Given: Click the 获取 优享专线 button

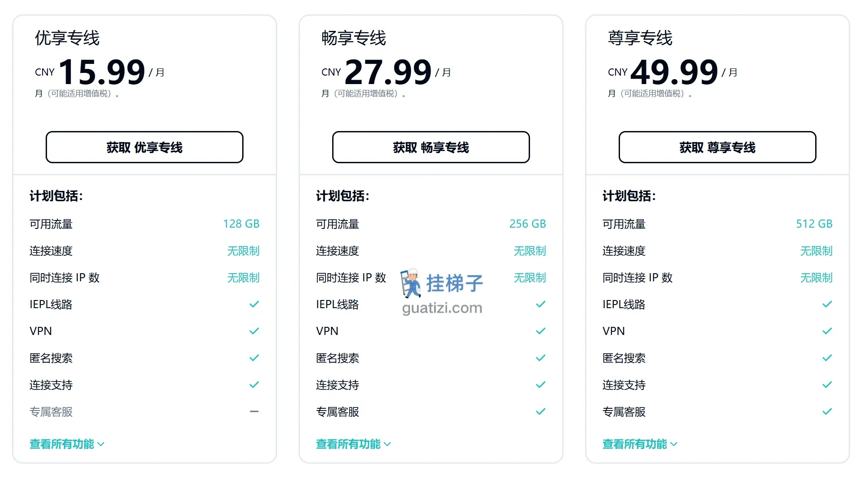Looking at the screenshot, I should [144, 147].
